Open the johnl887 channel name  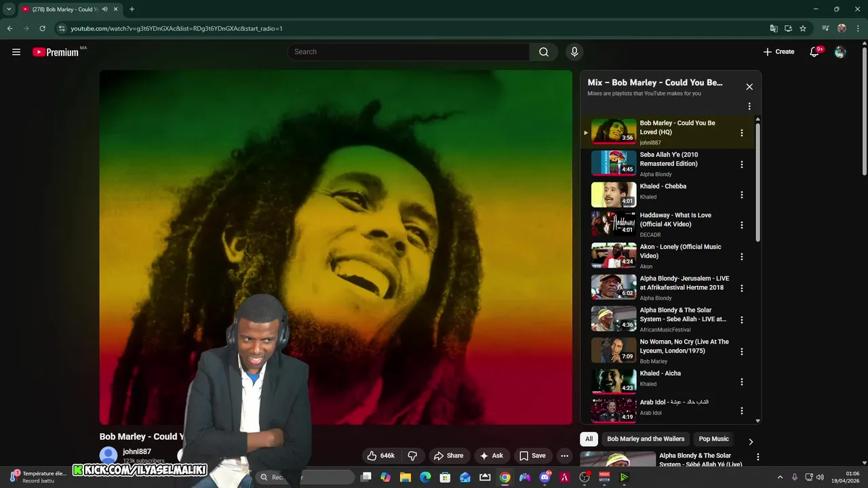[137, 451]
